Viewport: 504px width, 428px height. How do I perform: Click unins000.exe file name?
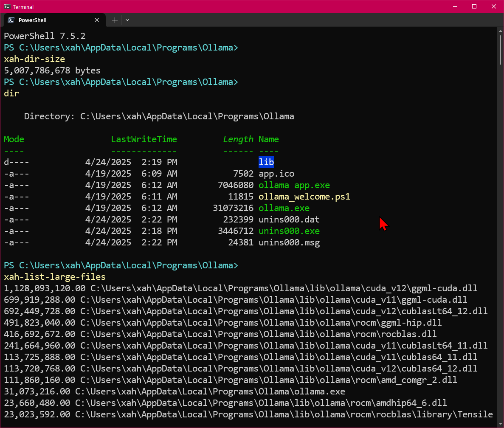(x=289, y=231)
